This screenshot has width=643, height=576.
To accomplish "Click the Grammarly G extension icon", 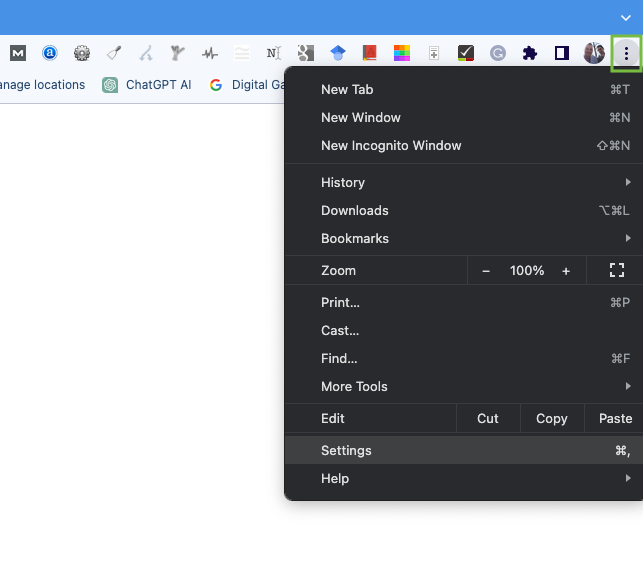I will point(497,53).
